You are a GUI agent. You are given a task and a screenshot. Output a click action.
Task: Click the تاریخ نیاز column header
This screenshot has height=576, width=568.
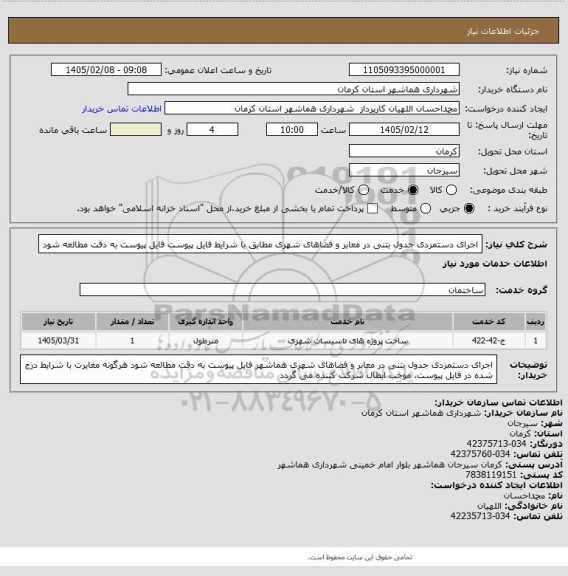click(58, 322)
